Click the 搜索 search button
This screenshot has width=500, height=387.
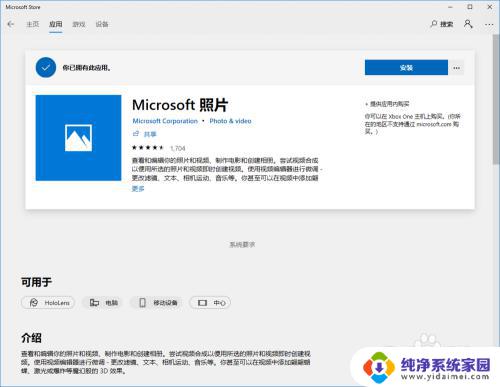pos(442,24)
